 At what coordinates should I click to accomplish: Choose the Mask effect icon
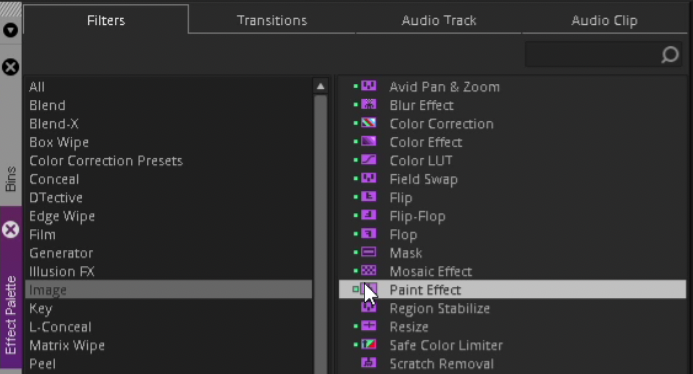click(x=369, y=252)
